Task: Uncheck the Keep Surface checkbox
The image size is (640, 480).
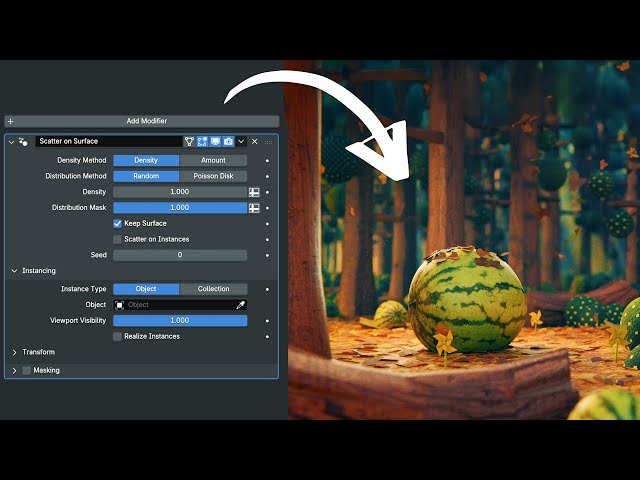Action: coord(118,224)
